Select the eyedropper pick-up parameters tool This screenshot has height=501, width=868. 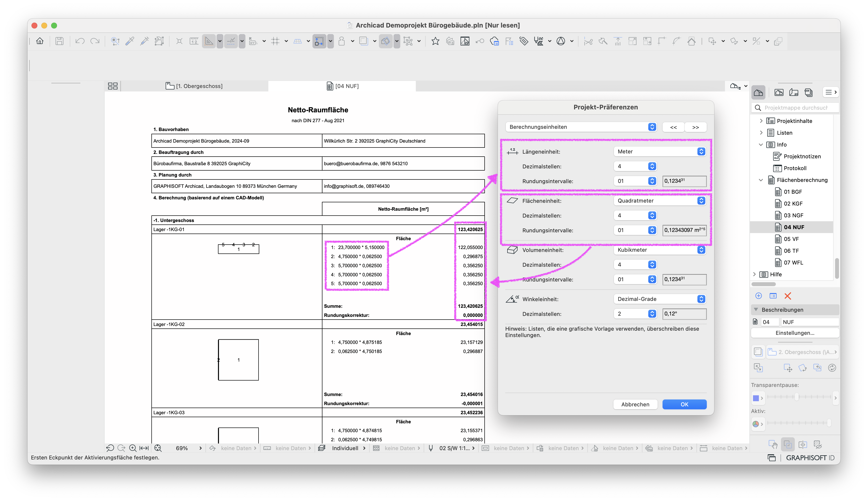coord(130,41)
